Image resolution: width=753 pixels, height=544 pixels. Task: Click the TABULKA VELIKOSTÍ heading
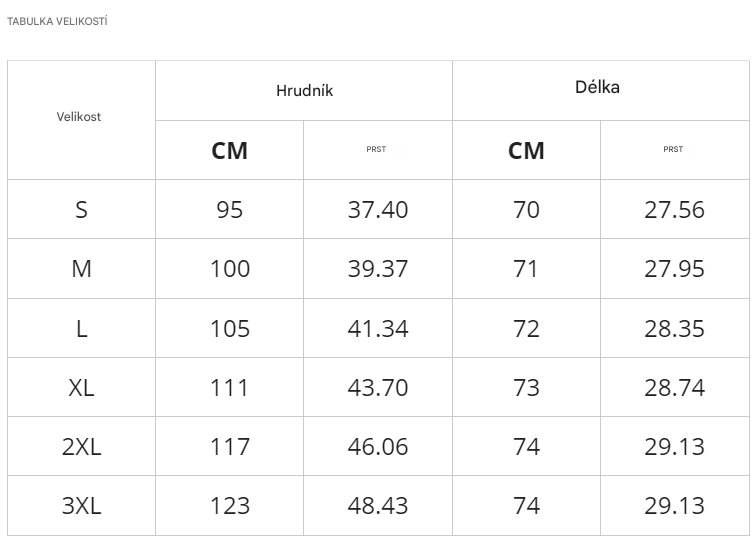coord(57,22)
